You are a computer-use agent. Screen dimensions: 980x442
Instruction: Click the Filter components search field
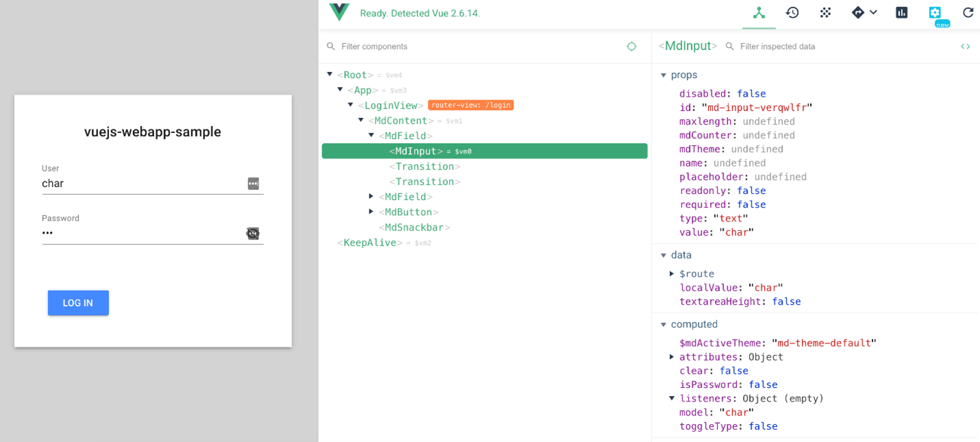pyautogui.click(x=473, y=47)
